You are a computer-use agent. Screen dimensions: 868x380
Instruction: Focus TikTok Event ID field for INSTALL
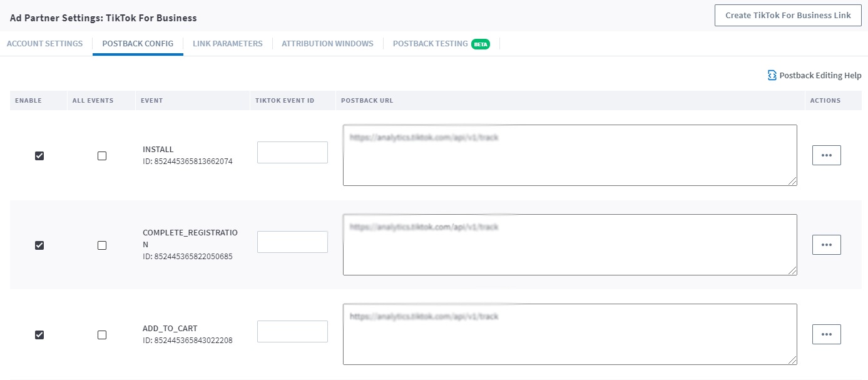pos(292,152)
